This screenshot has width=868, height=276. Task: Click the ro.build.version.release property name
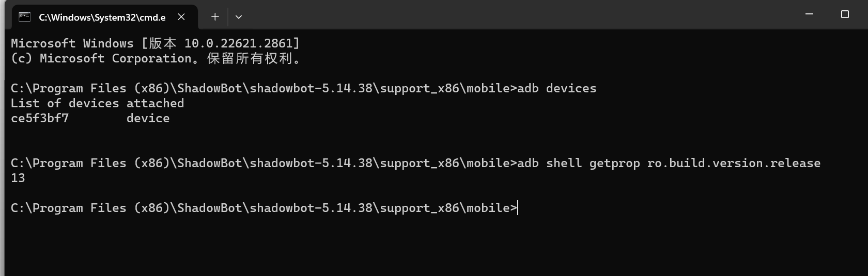pos(734,163)
